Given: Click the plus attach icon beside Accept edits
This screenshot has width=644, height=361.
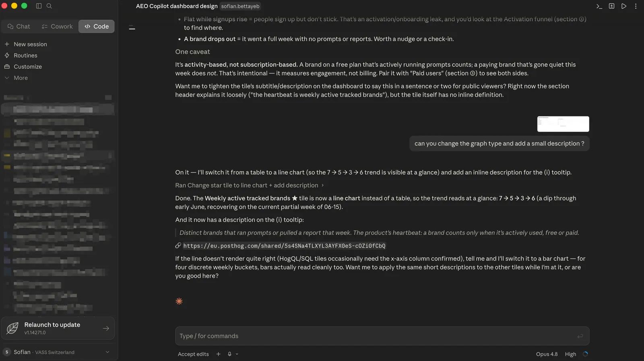Looking at the screenshot, I should click(x=218, y=354).
